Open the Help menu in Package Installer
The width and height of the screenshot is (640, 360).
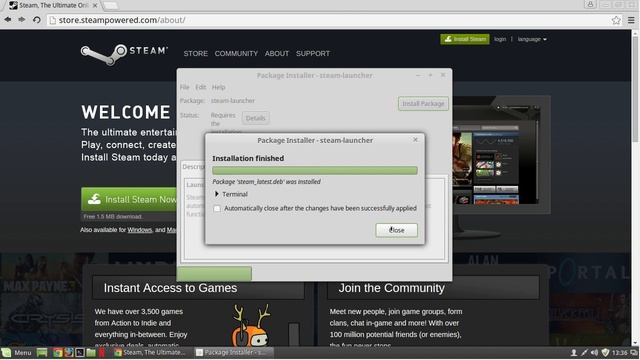coord(218,87)
